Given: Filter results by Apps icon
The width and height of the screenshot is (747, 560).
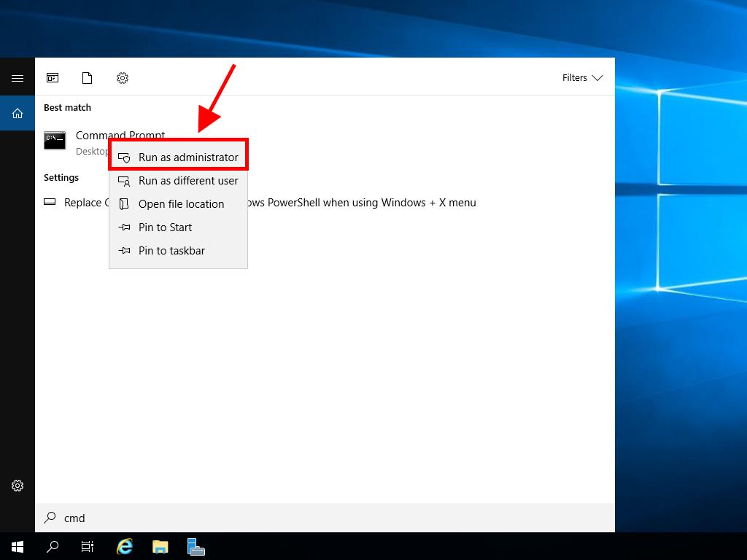Looking at the screenshot, I should click(53, 77).
